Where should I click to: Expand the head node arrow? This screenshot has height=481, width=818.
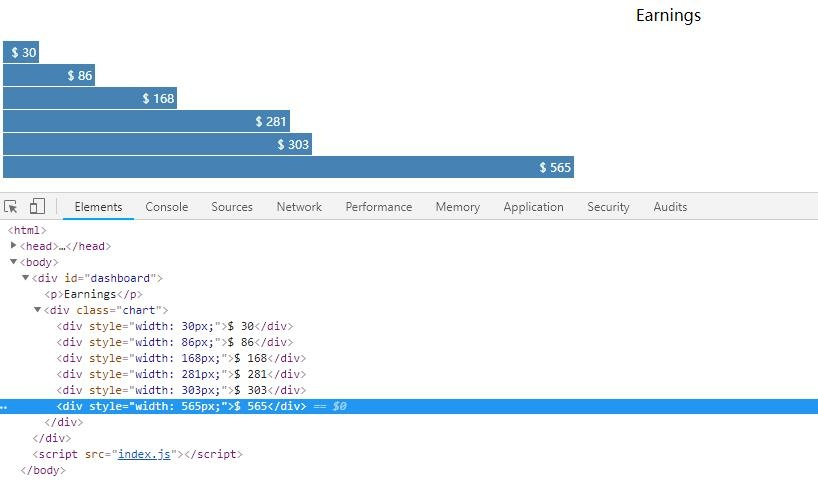[14, 245]
